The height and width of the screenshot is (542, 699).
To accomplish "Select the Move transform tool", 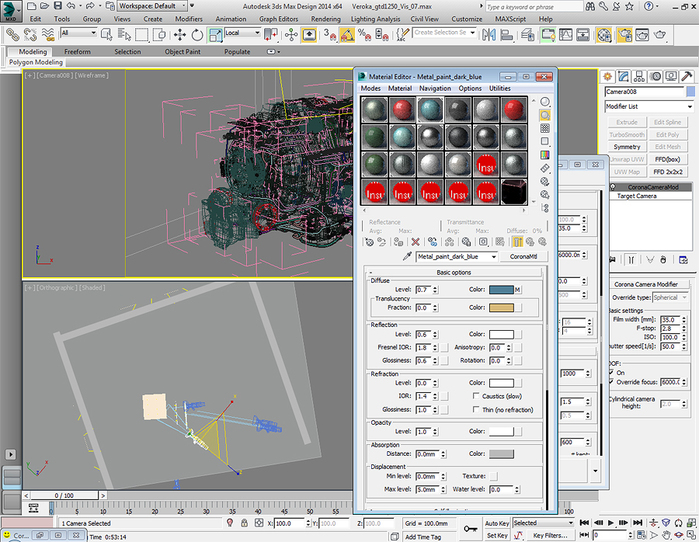I will 180,35.
